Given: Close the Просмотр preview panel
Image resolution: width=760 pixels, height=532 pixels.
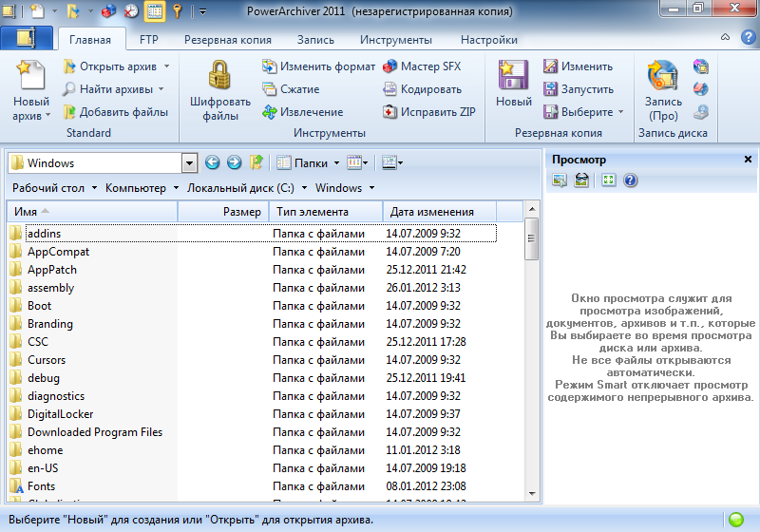Looking at the screenshot, I should tap(748, 160).
